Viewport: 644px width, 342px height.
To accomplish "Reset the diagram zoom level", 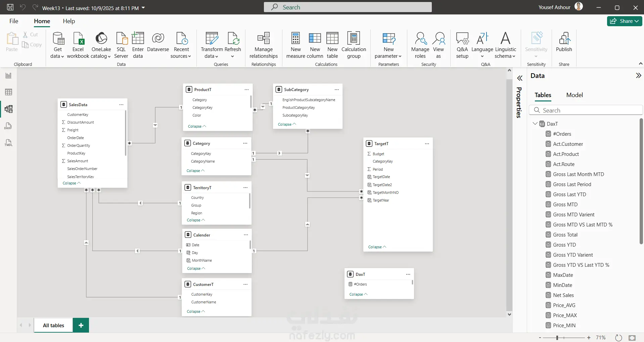I will coord(618,338).
